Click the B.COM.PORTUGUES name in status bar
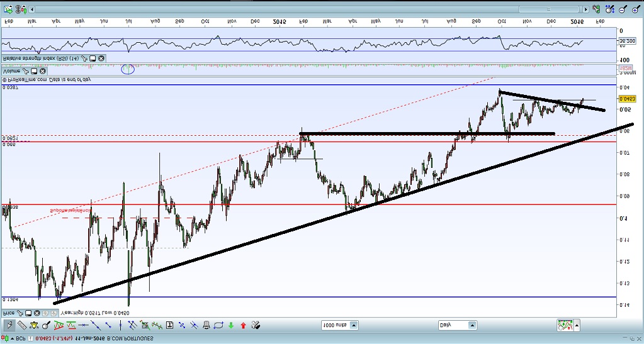 point(130,338)
